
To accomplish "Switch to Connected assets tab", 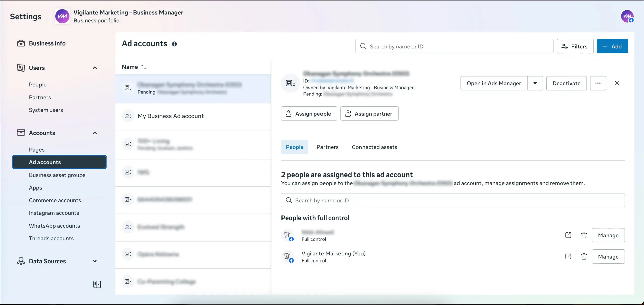I will [x=374, y=147].
